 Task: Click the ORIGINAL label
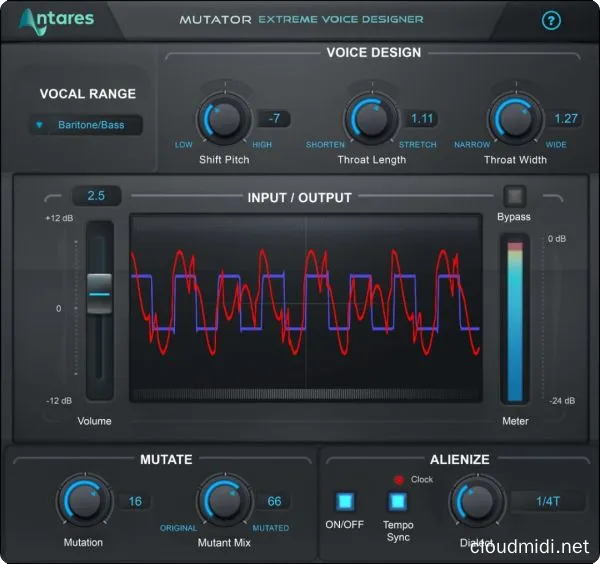click(x=178, y=528)
